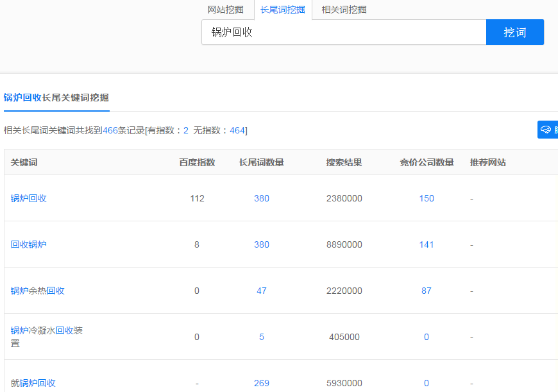Switch to the 网站挖掘 tab
Viewport: 558px width, 392px height.
click(x=225, y=10)
